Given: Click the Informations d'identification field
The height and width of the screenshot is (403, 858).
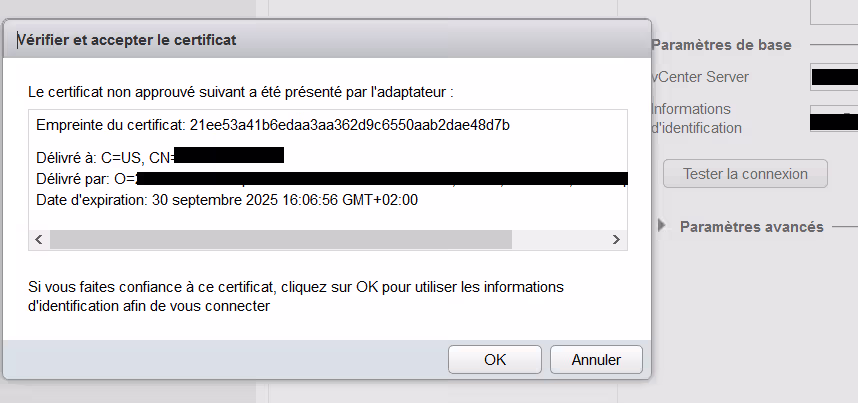Looking at the screenshot, I should pos(833,121).
